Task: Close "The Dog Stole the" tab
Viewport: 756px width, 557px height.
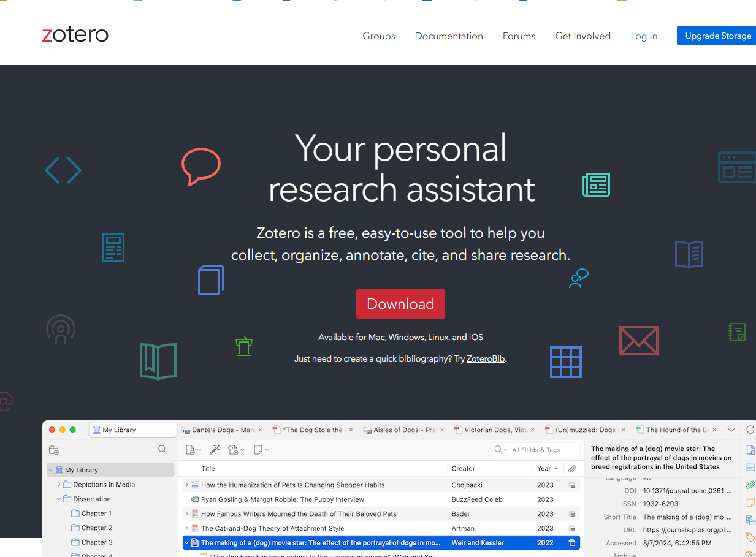Action: coord(351,430)
